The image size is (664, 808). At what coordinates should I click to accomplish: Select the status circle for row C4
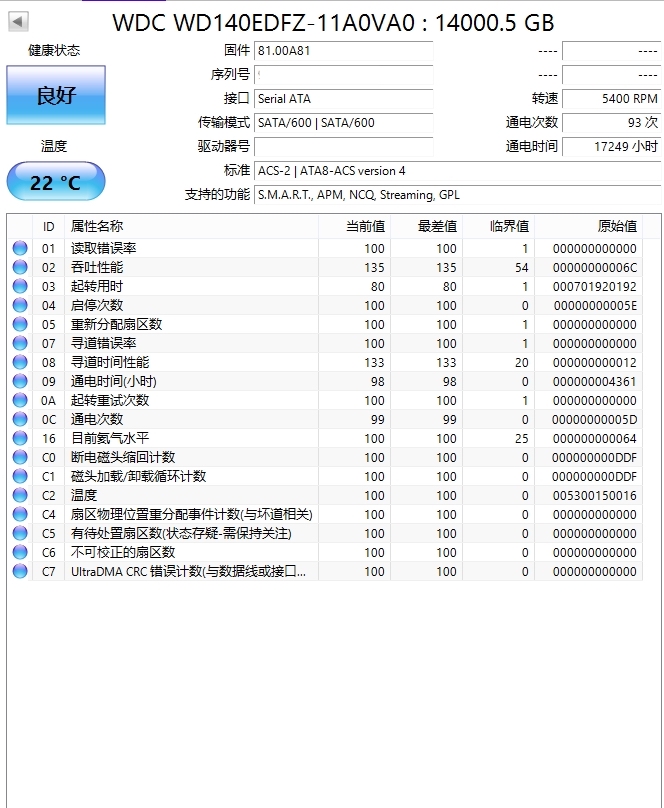click(20, 515)
